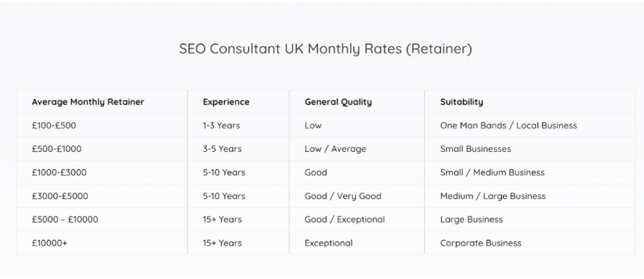Select the Average Monthly Retainer column header
This screenshot has height=279, width=644.
click(88, 102)
